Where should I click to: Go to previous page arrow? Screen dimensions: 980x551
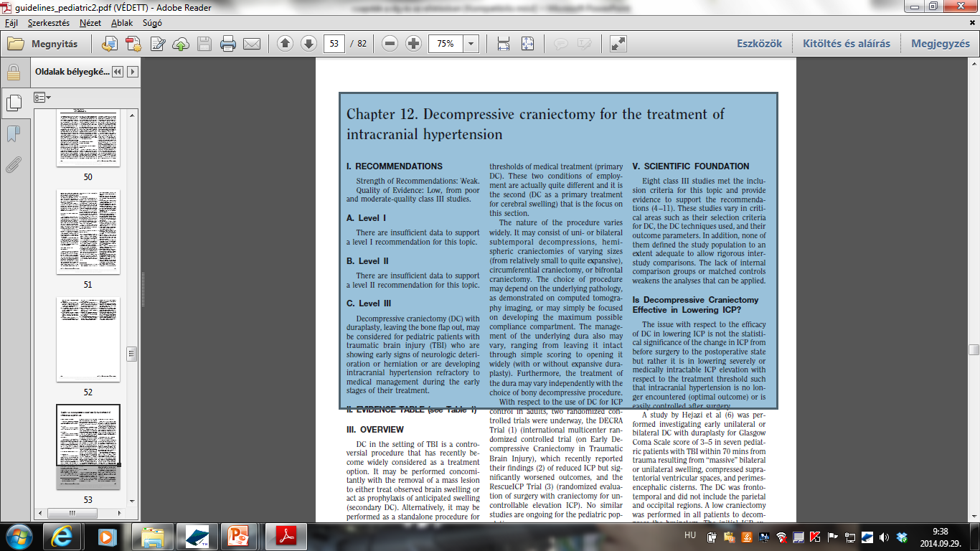pos(286,44)
